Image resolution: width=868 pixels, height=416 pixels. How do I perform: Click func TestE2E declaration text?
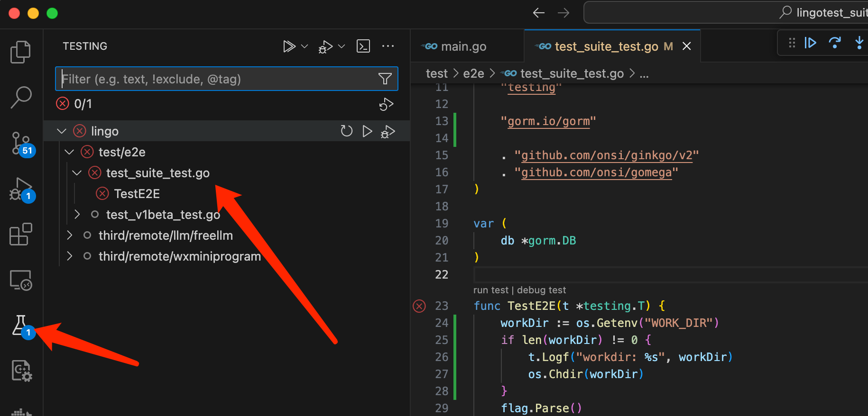coord(569,306)
